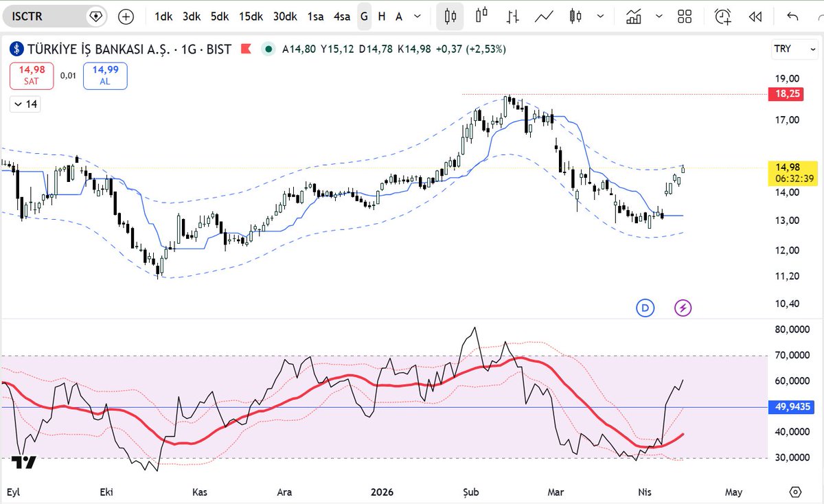824x504 pixels.
Task: Select the monthly A interval
Action: pyautogui.click(x=399, y=16)
